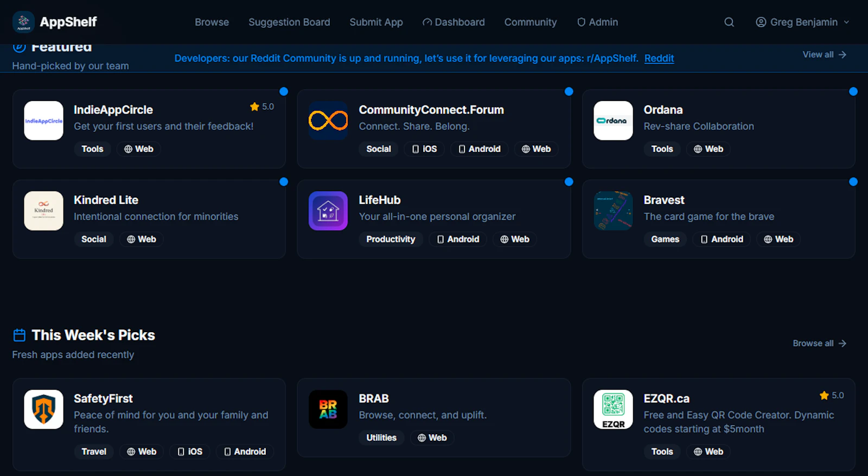Click 'Your all-in-one personal organizer' description
868x476 pixels.
[437, 216]
